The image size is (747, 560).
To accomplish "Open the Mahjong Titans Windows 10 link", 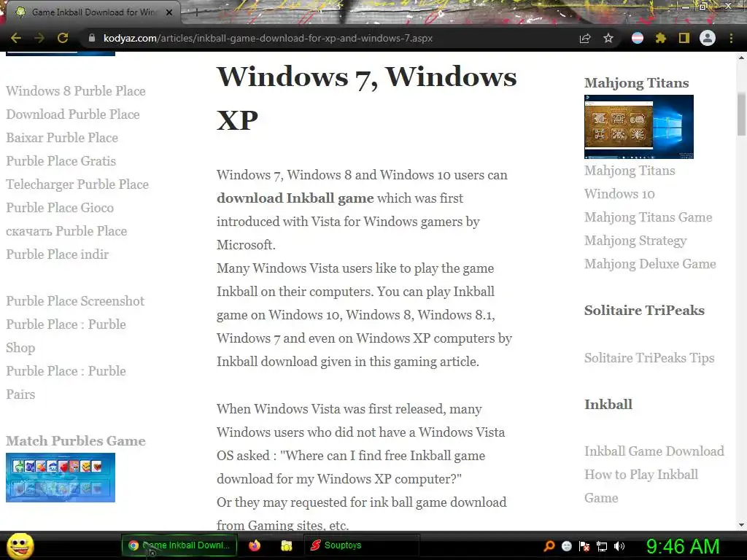I will click(630, 182).
